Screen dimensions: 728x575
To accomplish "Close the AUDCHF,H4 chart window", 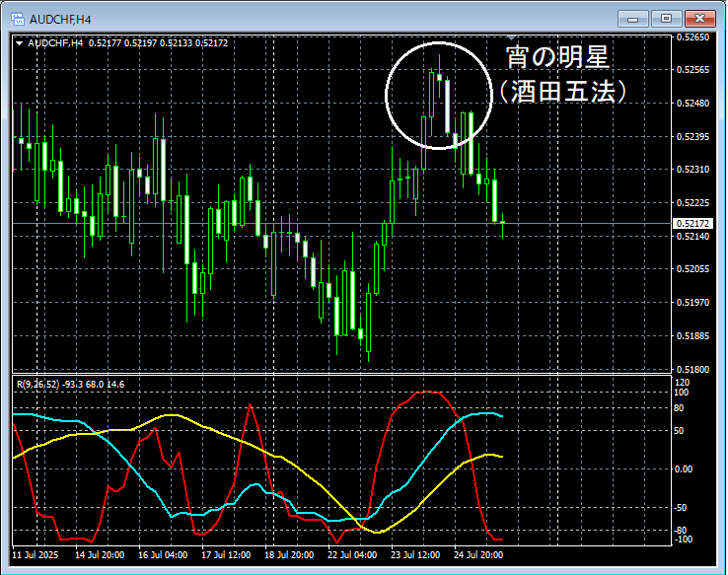I will (x=699, y=19).
